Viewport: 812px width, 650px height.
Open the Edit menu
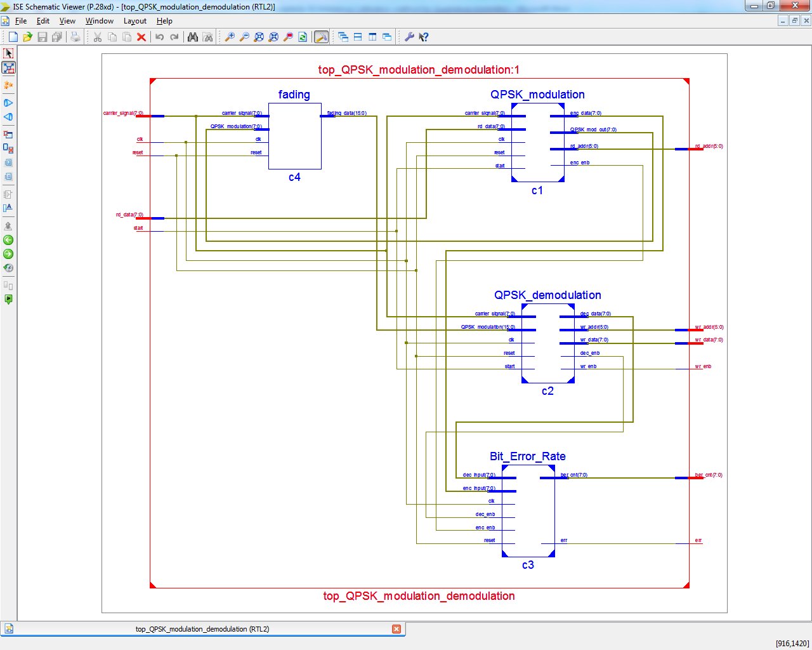coord(43,21)
